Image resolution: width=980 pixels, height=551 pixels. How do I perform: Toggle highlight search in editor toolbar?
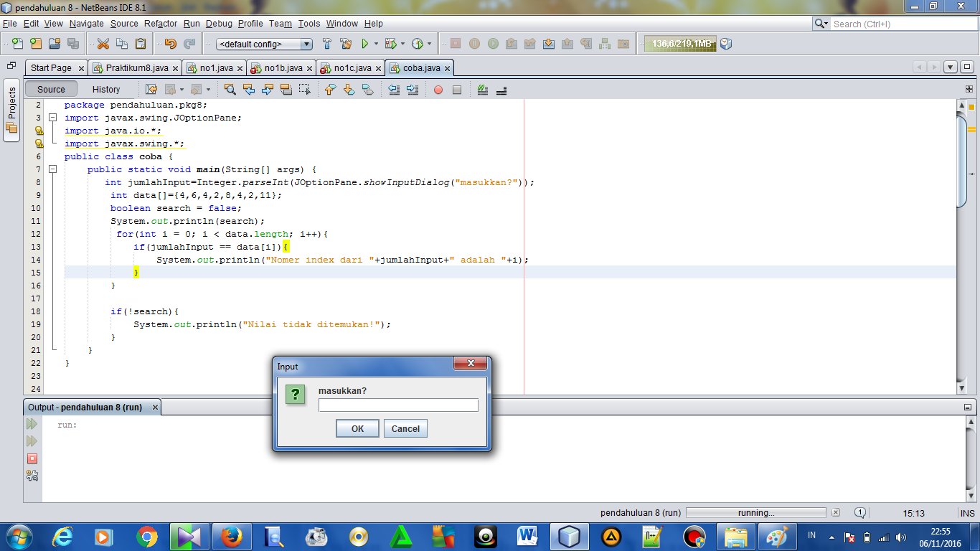(286, 90)
